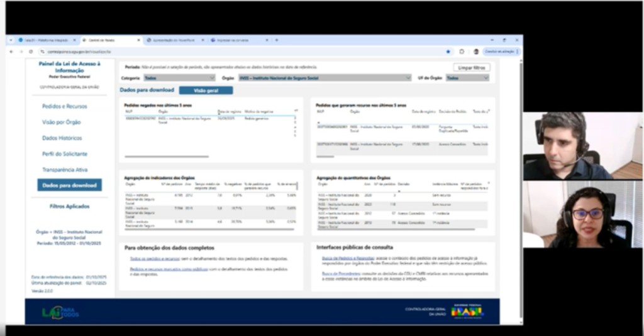Open Pedidos e Recursos in sidebar
Viewport: 644px width, 336px height.
coord(65,106)
